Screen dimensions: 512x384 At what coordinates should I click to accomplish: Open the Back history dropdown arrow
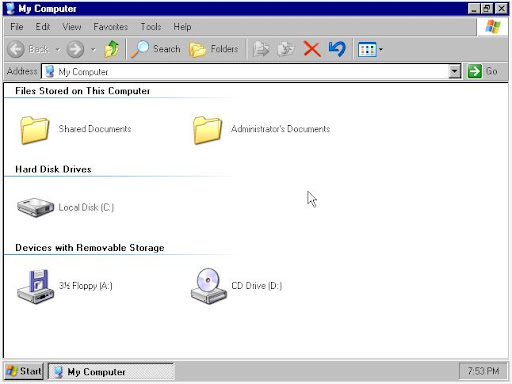[58, 50]
